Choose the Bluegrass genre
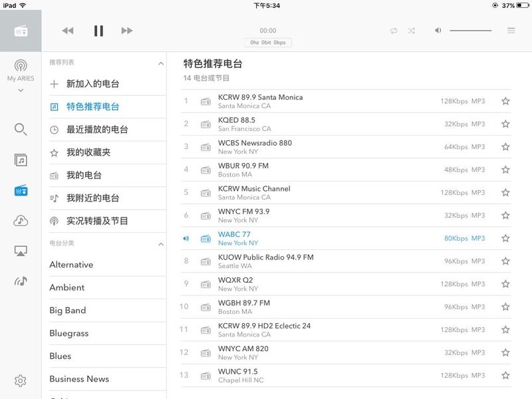Viewport: 532px width, 399px height. tap(108, 333)
